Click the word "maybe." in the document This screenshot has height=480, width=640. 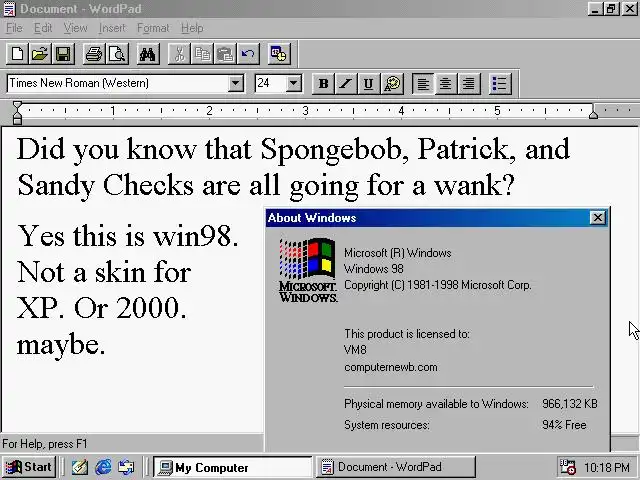pos(61,345)
